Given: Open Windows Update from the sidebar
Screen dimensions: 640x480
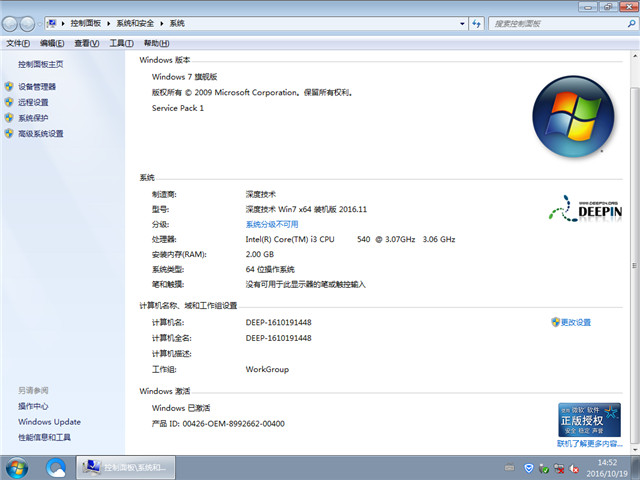Looking at the screenshot, I should point(49,422).
